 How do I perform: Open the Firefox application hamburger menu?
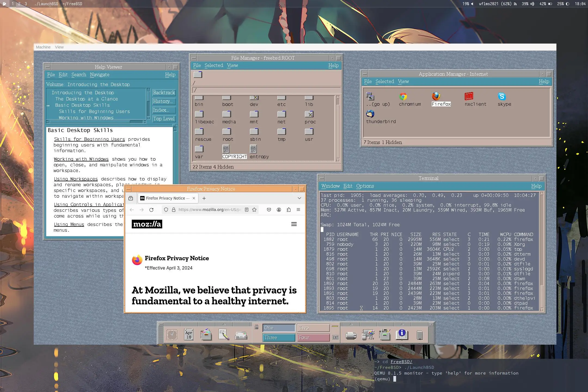(298, 210)
